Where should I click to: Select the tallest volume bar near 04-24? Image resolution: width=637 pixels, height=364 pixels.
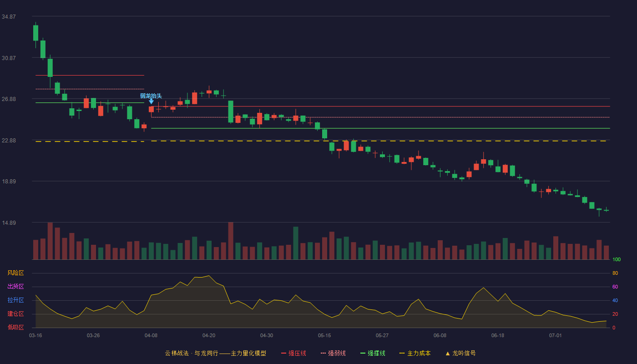[x=231, y=241]
